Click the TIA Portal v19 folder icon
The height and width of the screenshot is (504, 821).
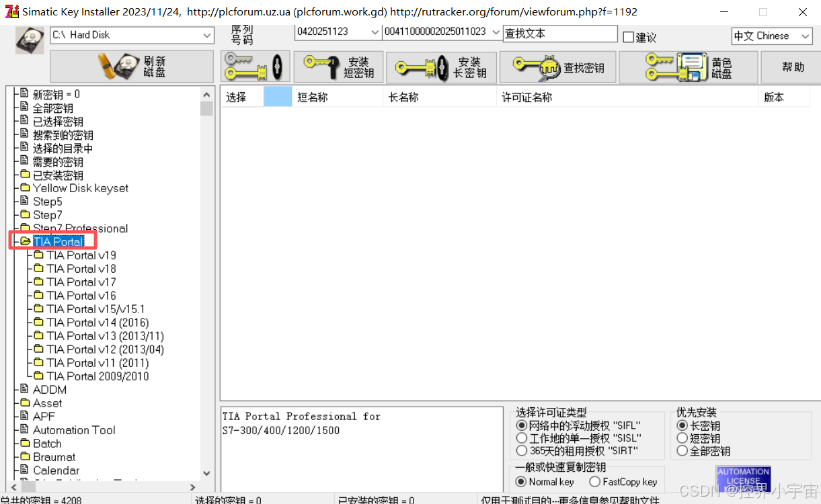tap(38, 255)
